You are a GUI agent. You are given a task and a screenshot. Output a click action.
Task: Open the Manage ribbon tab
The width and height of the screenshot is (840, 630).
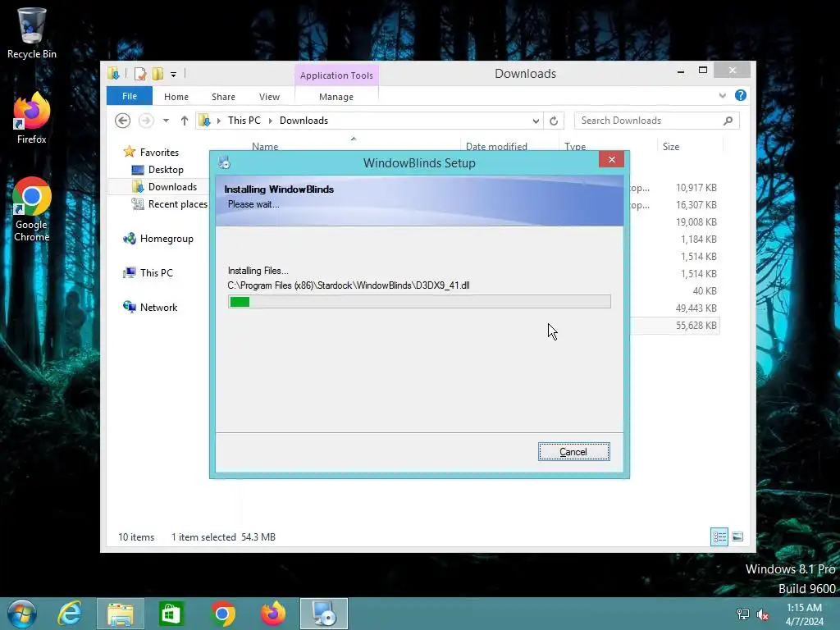pos(336,97)
